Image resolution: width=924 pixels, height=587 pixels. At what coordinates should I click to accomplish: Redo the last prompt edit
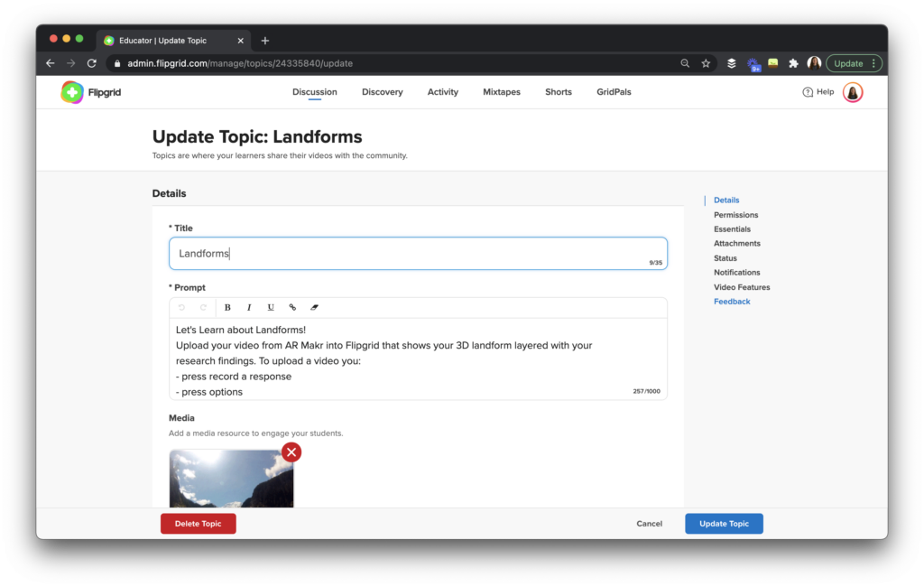pos(204,307)
